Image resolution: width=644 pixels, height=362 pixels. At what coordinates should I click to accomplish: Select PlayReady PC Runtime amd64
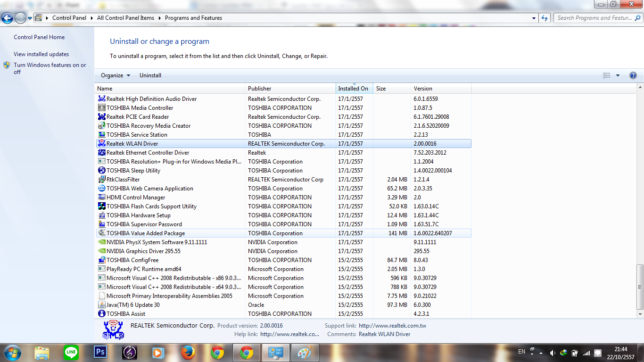point(283,269)
